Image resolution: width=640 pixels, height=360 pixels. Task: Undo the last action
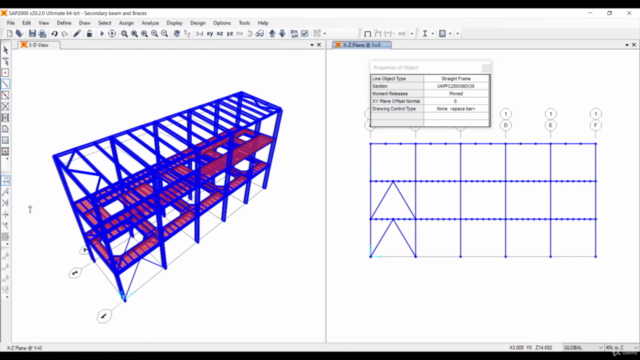pyautogui.click(x=54, y=34)
